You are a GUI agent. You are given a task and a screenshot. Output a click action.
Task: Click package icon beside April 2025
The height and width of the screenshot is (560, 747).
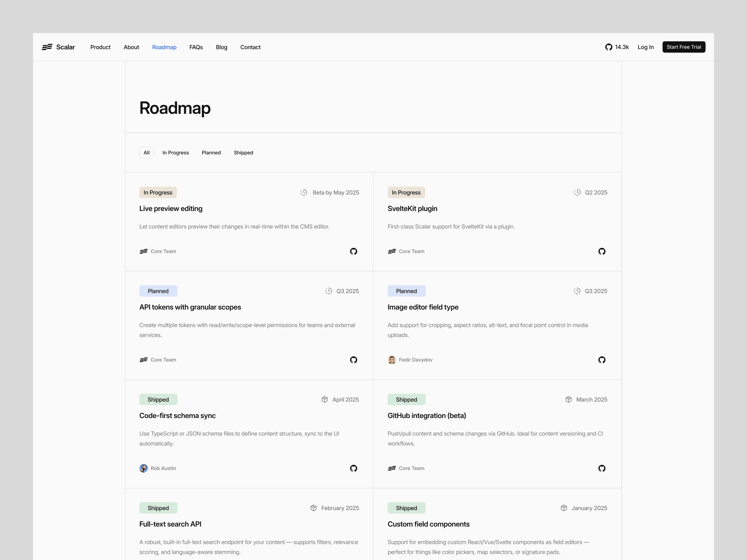point(324,399)
